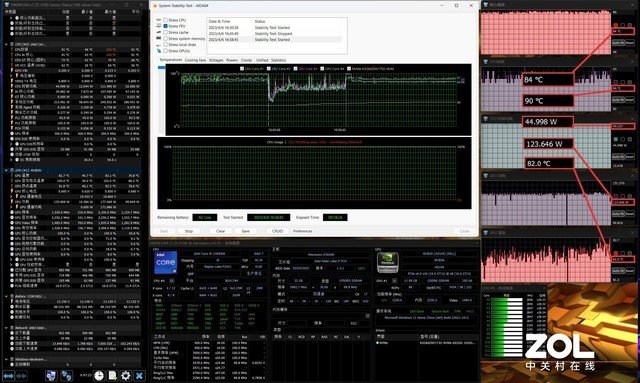Click the Test Started date field
Viewport: 640px width, 383px height.
269,218
